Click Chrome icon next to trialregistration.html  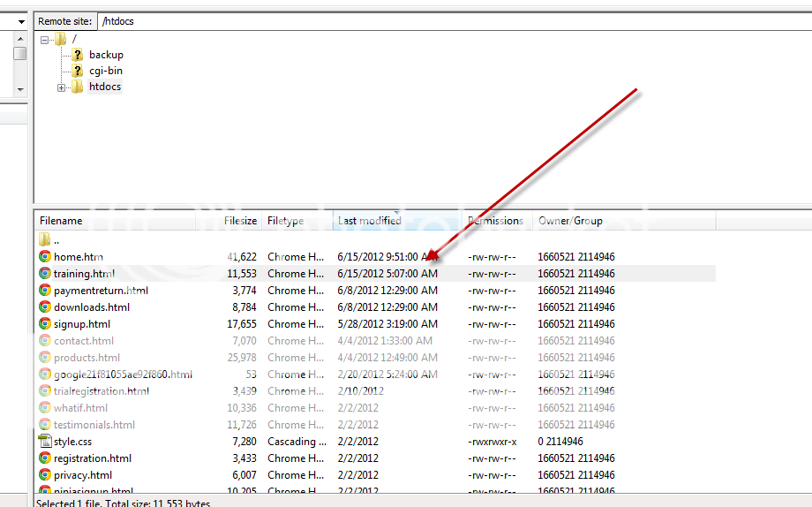pos(45,391)
